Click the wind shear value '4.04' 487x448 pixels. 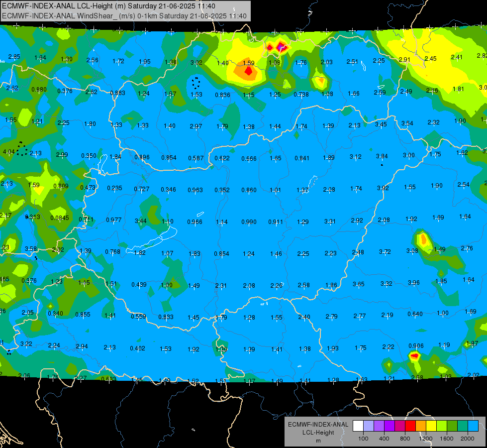click(8, 152)
